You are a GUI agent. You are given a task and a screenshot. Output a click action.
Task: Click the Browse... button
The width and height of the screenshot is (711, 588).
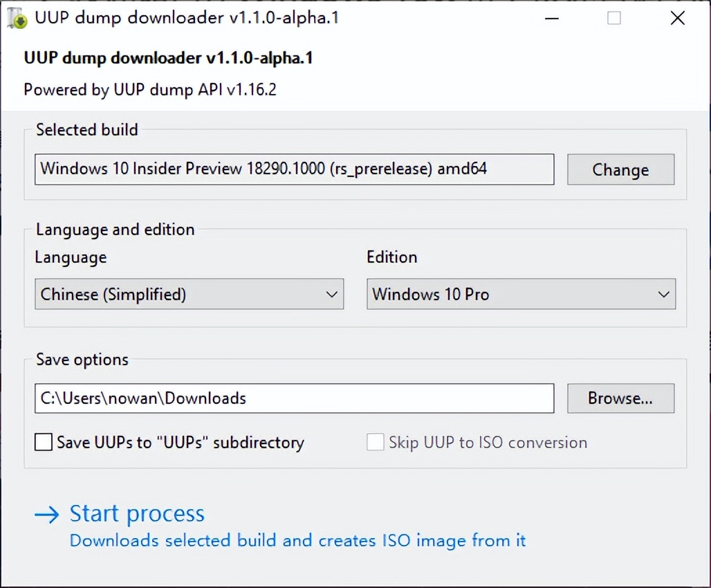click(x=620, y=398)
